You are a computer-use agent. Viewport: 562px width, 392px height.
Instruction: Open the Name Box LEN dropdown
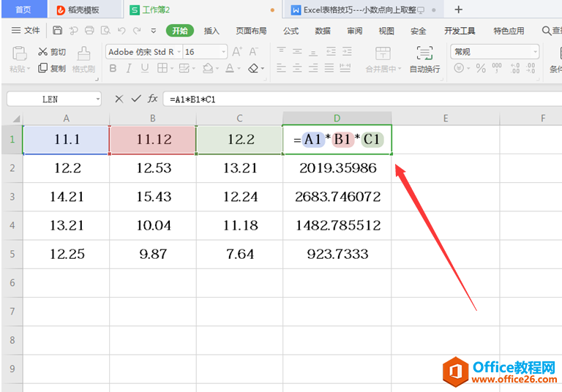pos(98,99)
